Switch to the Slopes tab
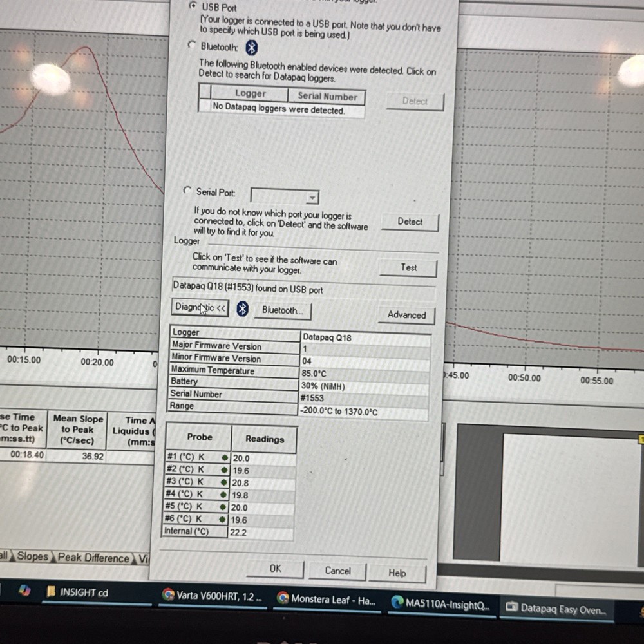The height and width of the screenshot is (644, 644). point(32,556)
